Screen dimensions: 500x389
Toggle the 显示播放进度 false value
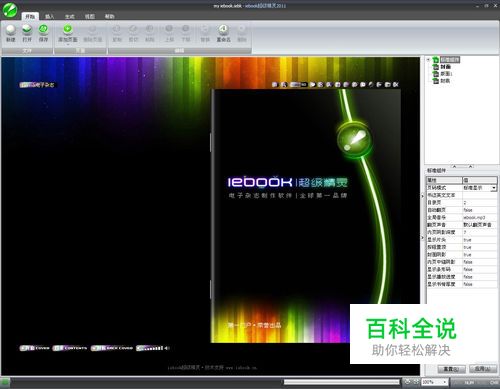coord(479,277)
